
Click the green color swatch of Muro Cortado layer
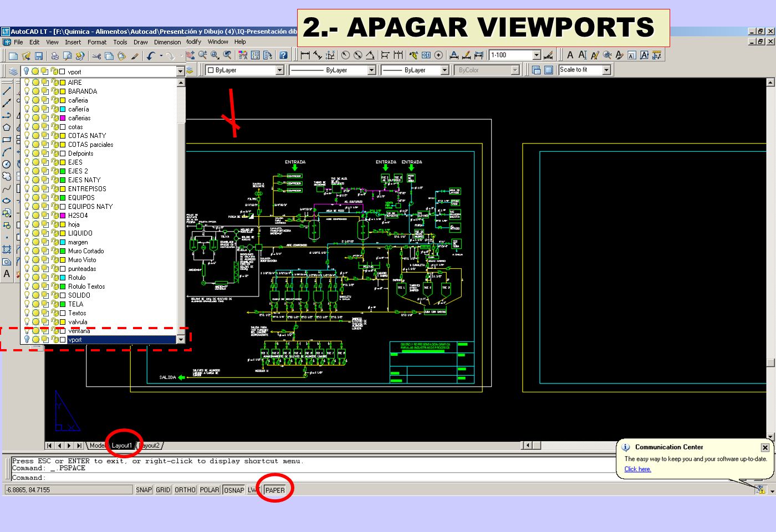63,250
